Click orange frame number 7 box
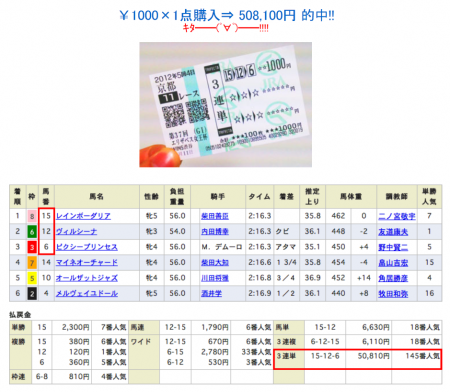 pyautogui.click(x=32, y=262)
